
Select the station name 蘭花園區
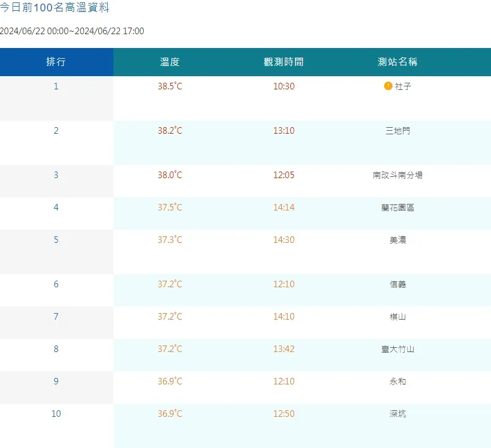point(397,208)
